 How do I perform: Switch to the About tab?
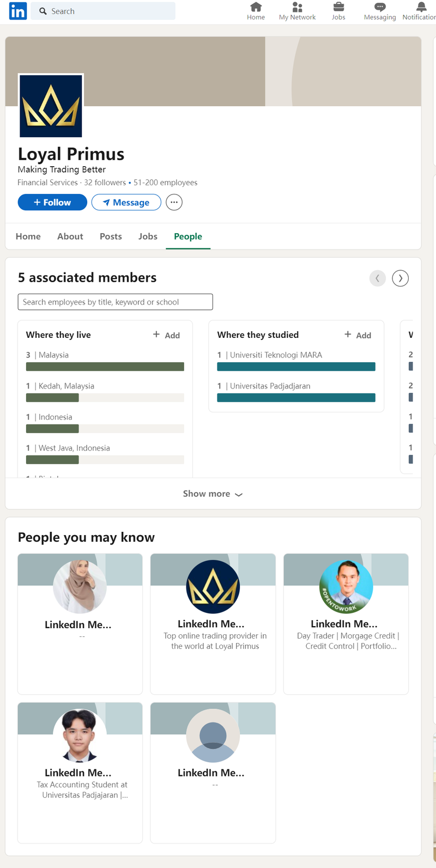70,236
